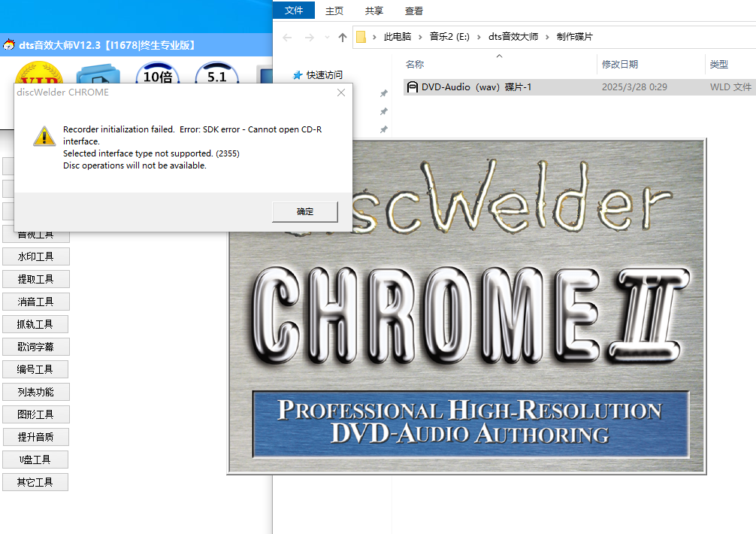Screen dimensions: 756x534
Task: Click the 提升音质 button
Action: pyautogui.click(x=35, y=437)
